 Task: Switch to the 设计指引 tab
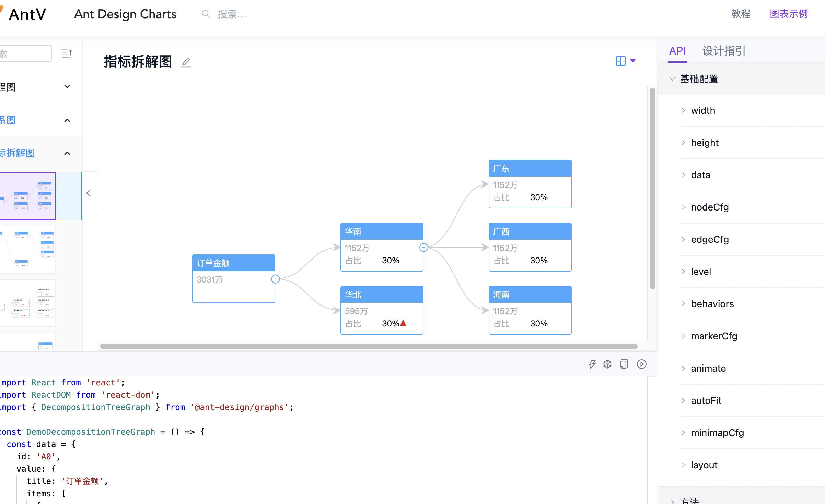point(723,51)
